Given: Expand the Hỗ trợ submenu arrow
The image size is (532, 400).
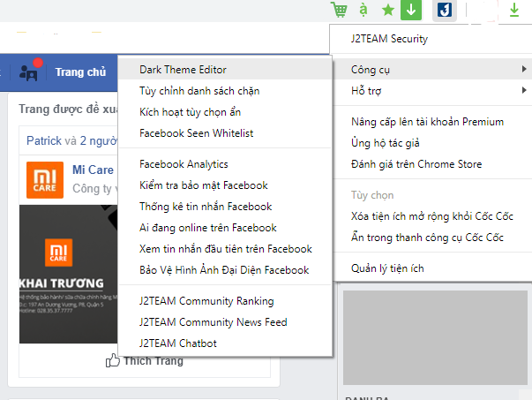Looking at the screenshot, I should tap(524, 90).
